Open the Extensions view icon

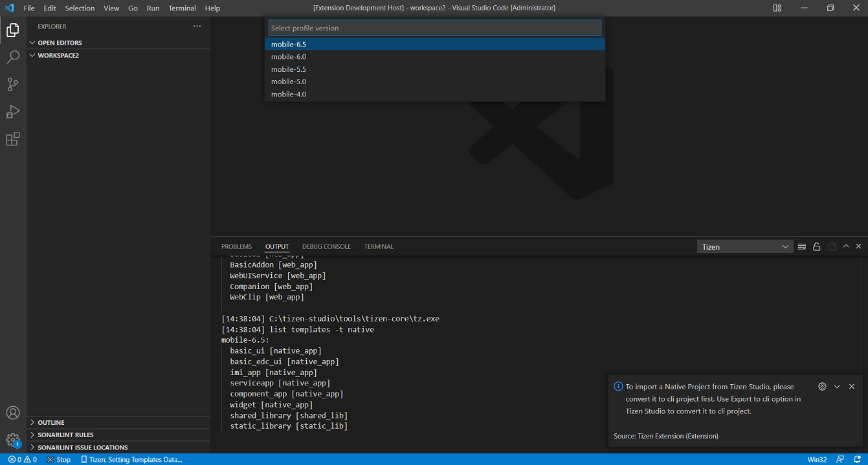pos(13,139)
